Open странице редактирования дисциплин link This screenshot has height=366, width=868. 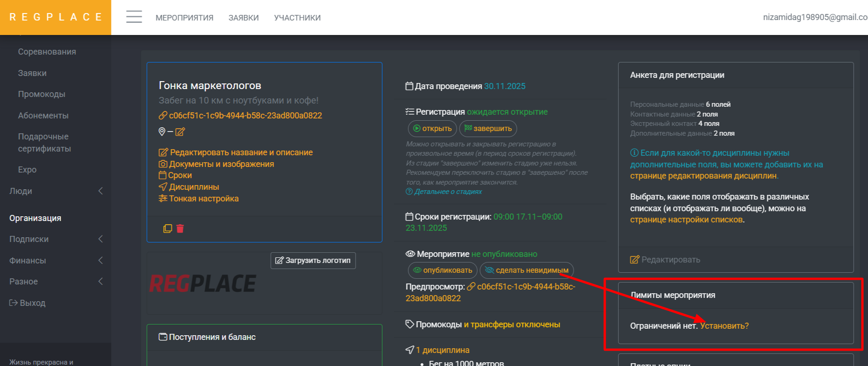[704, 176]
